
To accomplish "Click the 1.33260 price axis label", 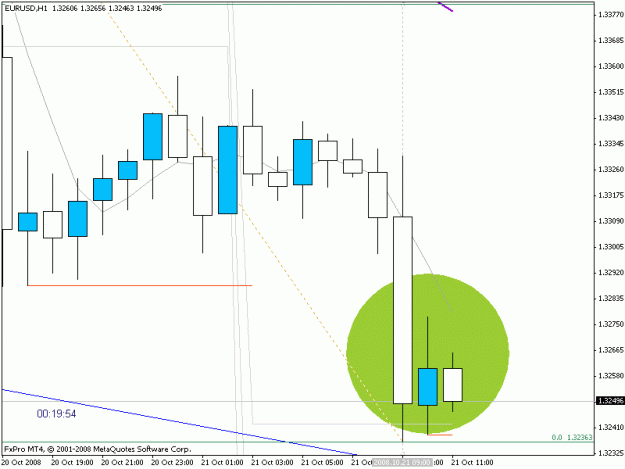I will click(x=611, y=169).
